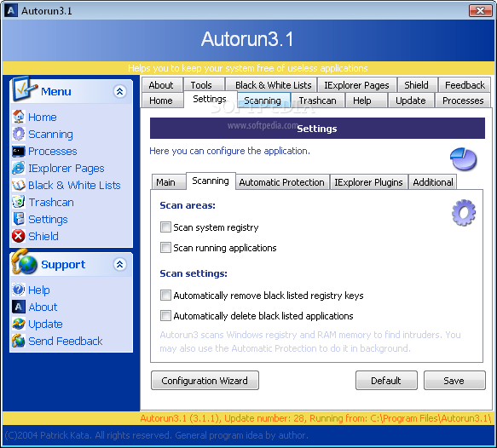Click the Default button
The height and width of the screenshot is (448, 497).
click(x=386, y=380)
